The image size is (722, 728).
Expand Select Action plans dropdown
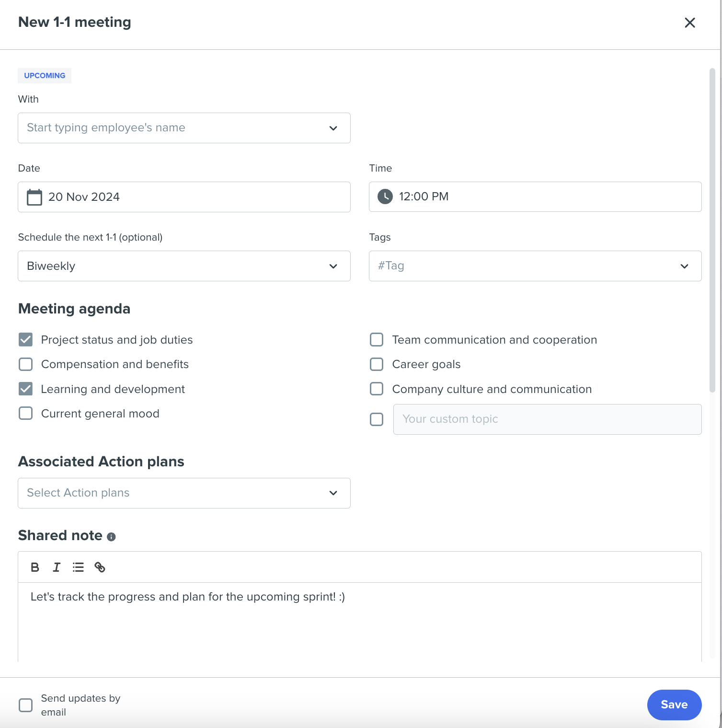[x=184, y=493]
